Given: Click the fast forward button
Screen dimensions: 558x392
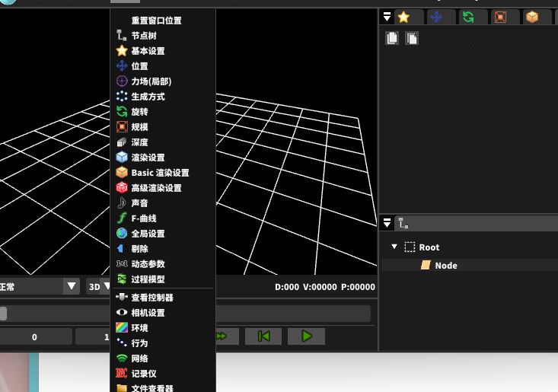Looking at the screenshot, I should click(x=227, y=336).
